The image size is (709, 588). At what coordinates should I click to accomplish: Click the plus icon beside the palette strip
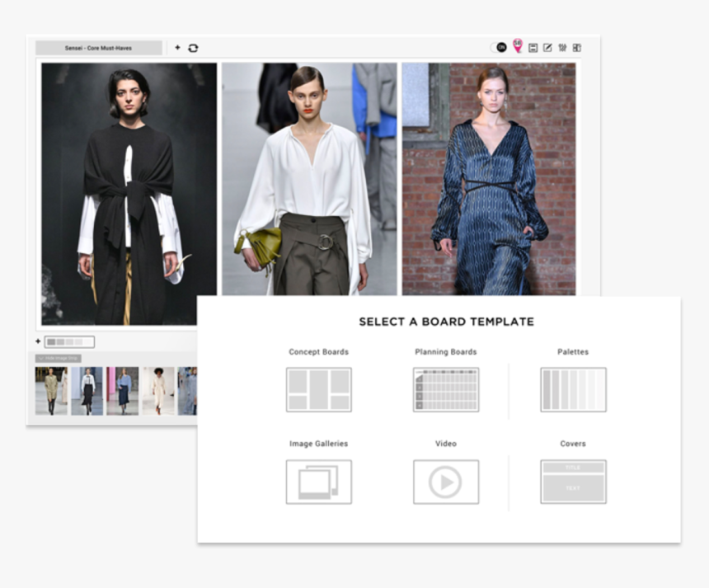(38, 341)
